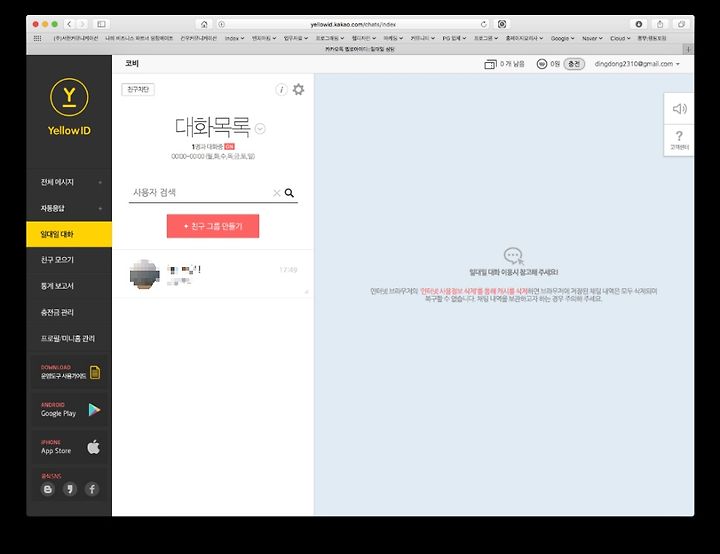Click the red 친구 그룹 만들기 button
The height and width of the screenshot is (554, 720).
click(213, 226)
